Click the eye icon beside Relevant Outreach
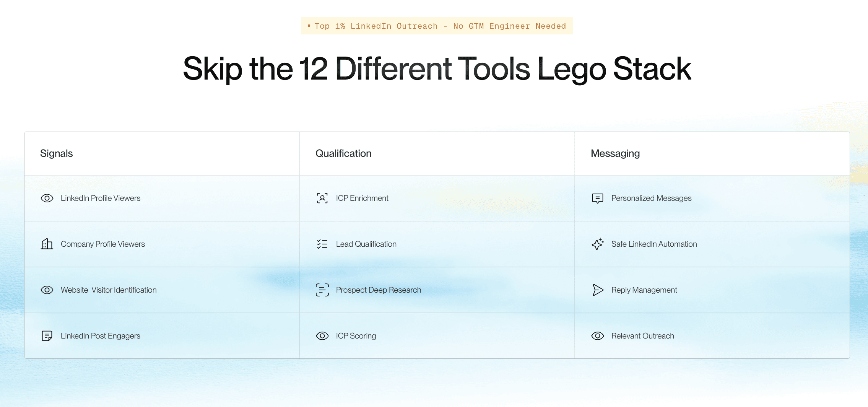868x407 pixels. pos(598,336)
